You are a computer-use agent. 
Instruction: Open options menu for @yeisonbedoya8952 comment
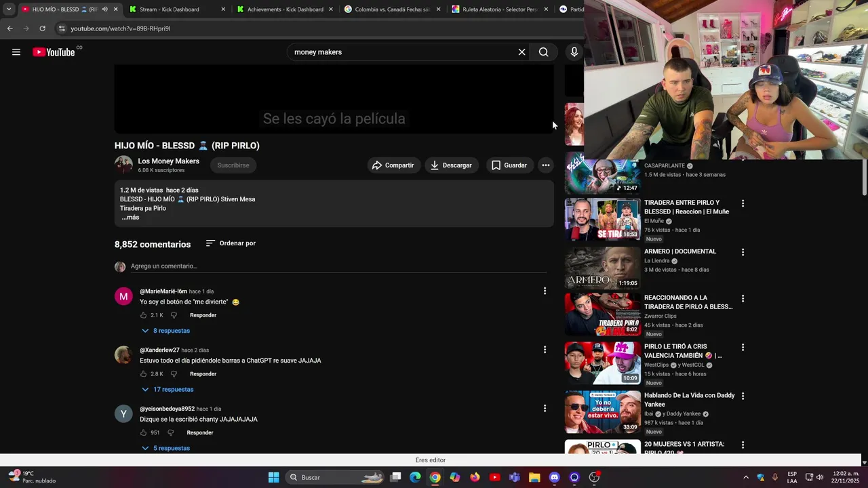545,408
